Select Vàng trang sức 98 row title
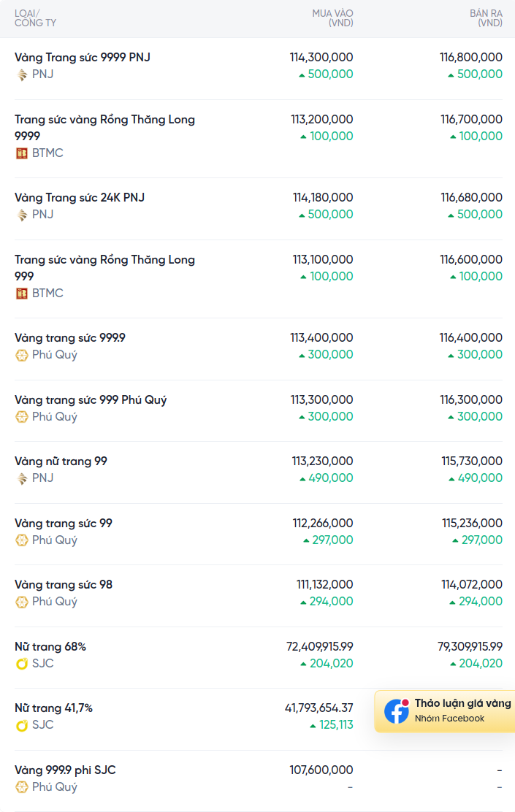515x812 pixels. [64, 585]
